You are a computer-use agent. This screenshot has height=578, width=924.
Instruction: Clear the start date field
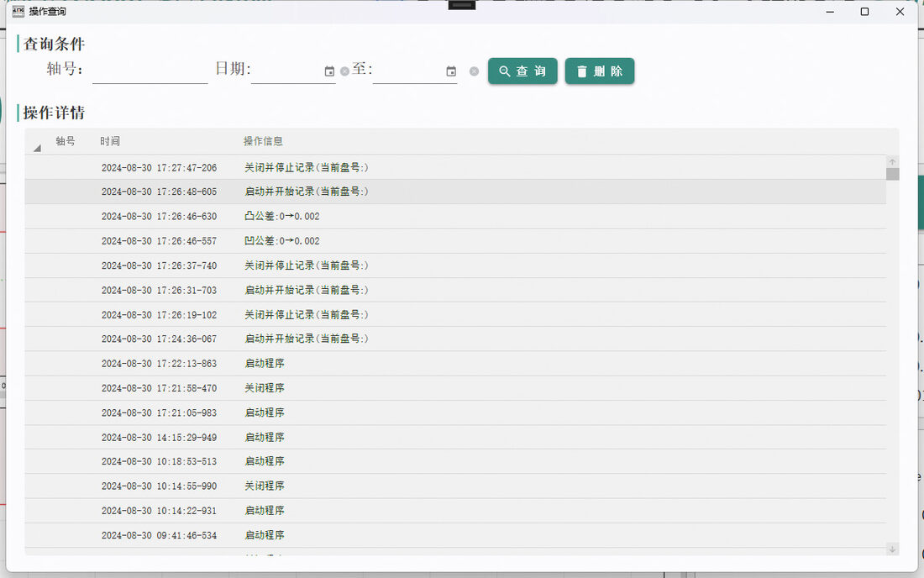344,71
